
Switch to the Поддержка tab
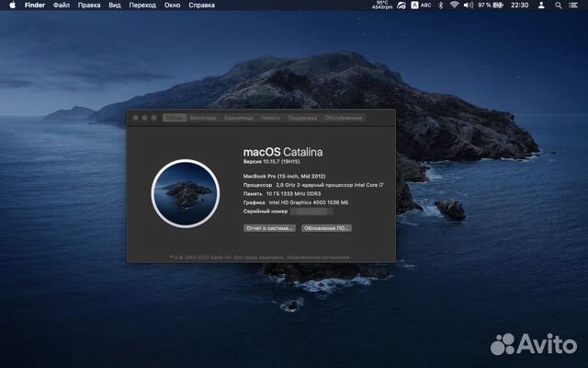point(302,118)
